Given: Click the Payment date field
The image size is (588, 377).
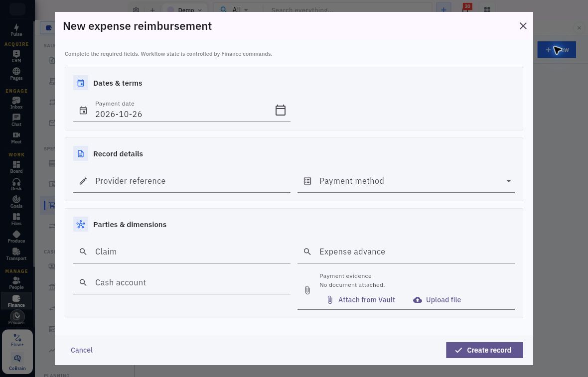Looking at the screenshot, I should click(181, 111).
